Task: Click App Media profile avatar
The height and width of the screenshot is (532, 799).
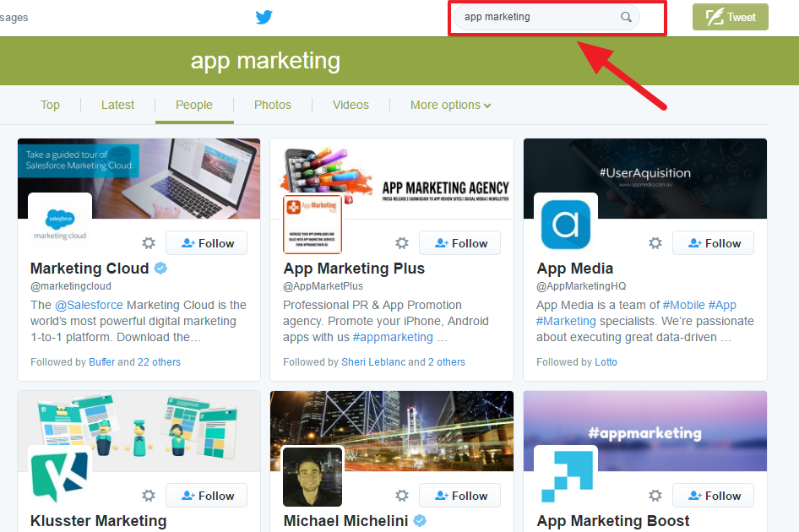Action: (566, 224)
